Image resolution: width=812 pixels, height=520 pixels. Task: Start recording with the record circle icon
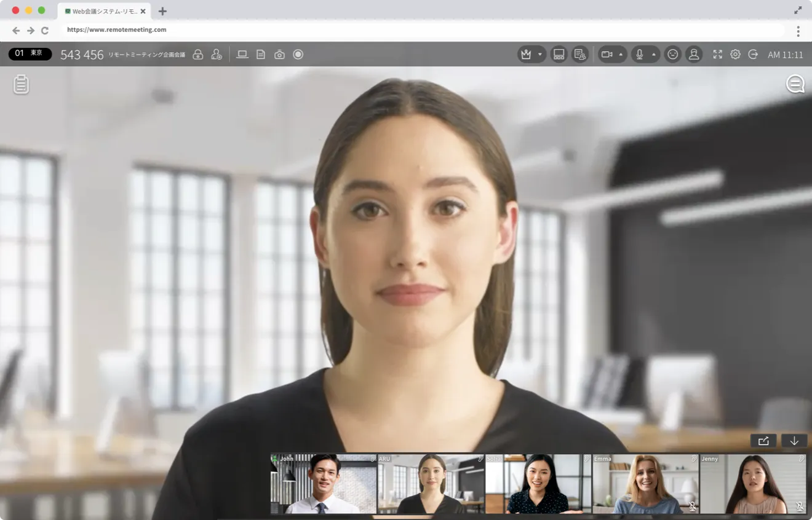tap(298, 55)
